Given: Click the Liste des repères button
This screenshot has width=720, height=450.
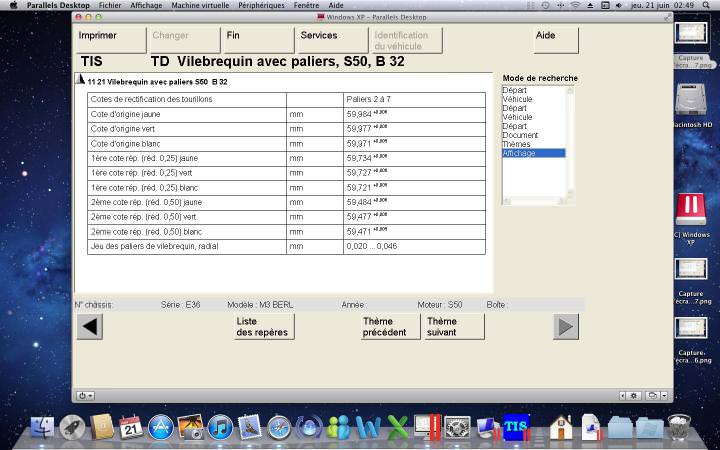Looking at the screenshot, I should pyautogui.click(x=264, y=327).
